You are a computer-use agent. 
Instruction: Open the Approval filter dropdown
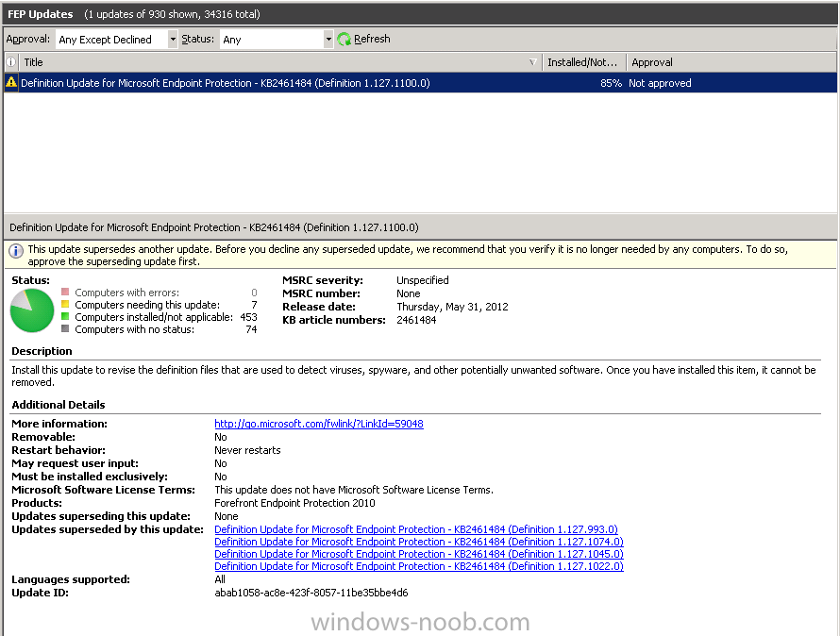click(173, 39)
